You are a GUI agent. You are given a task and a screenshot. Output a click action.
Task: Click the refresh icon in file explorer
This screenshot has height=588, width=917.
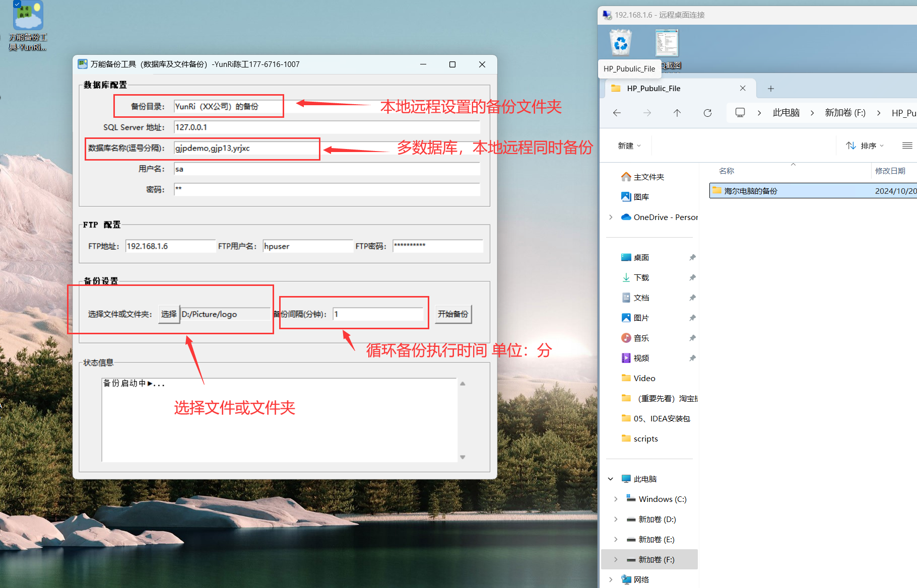(707, 113)
